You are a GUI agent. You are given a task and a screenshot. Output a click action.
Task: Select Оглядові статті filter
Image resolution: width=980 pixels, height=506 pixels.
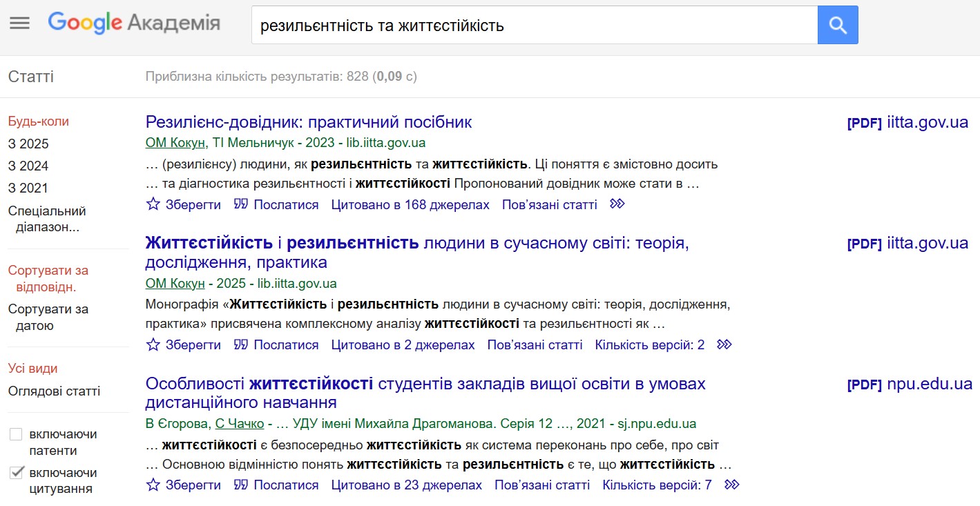coord(55,391)
